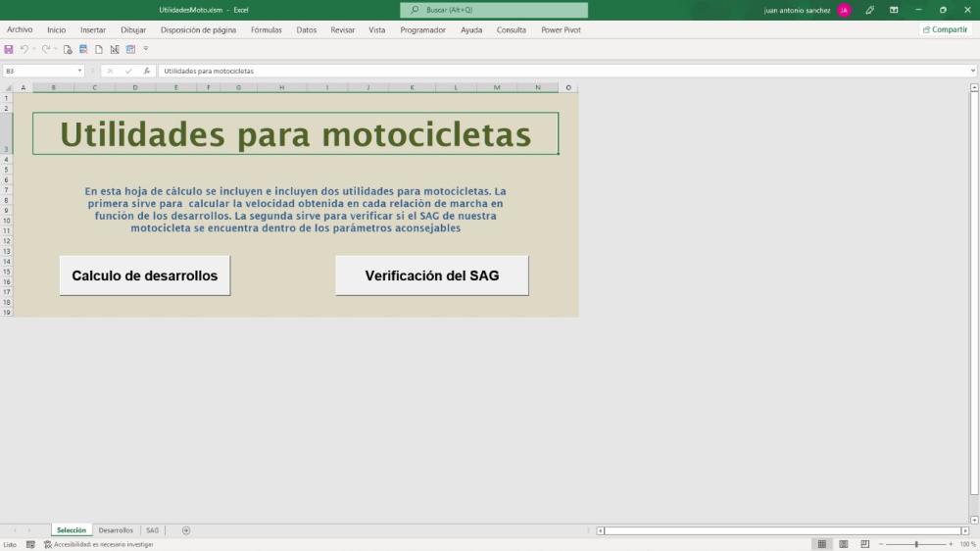
Task: Expand the formula bar
Action: [973, 71]
